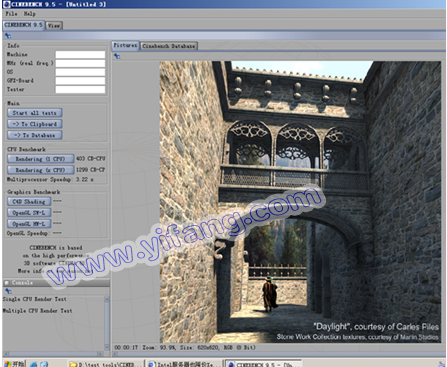The width and height of the screenshot is (447, 367).
Task: Open the File menu
Action: (11, 14)
